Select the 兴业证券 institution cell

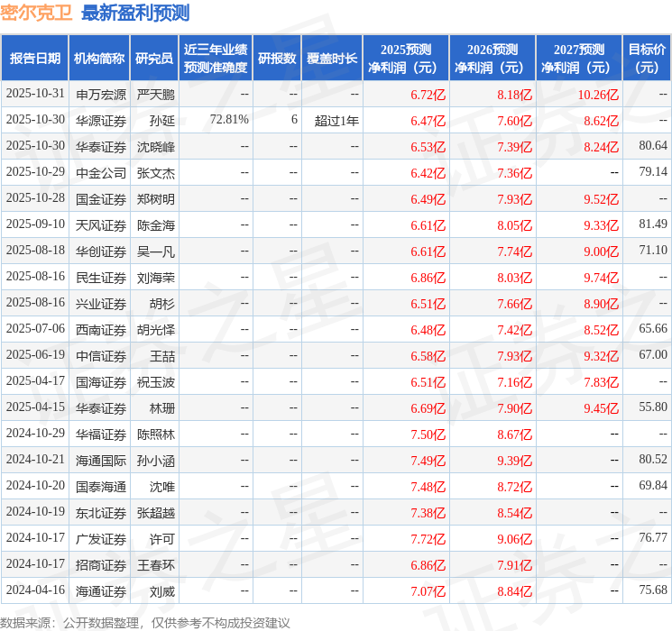[101, 303]
